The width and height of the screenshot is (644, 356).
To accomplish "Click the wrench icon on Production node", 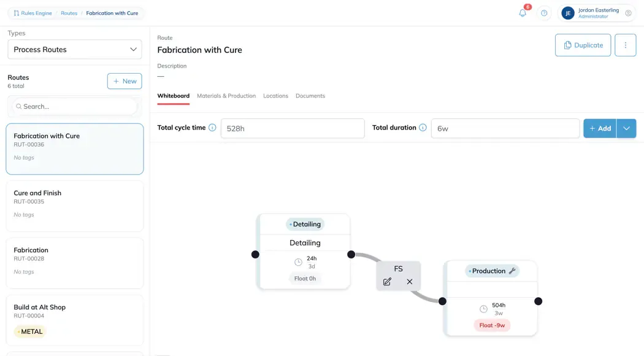I will pos(512,271).
